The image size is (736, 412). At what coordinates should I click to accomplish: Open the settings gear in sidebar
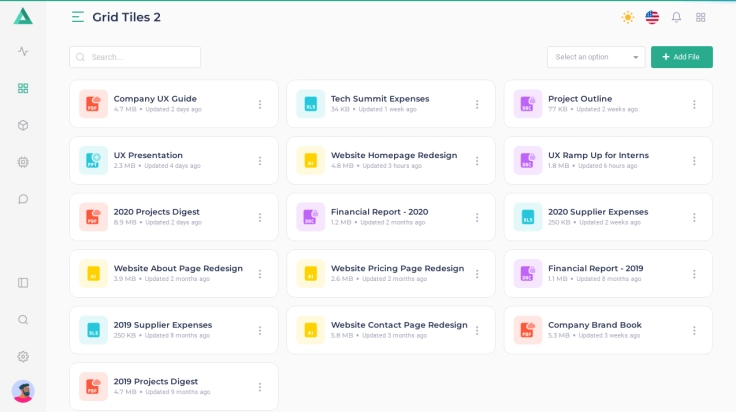point(23,357)
